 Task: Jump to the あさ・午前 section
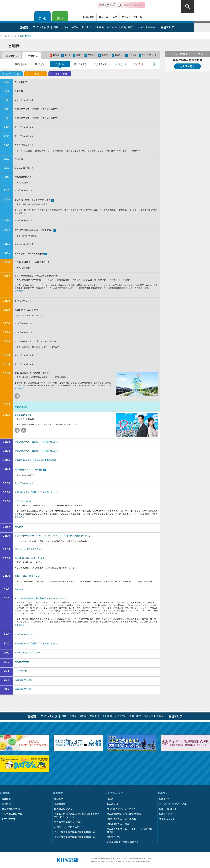[11, 74]
